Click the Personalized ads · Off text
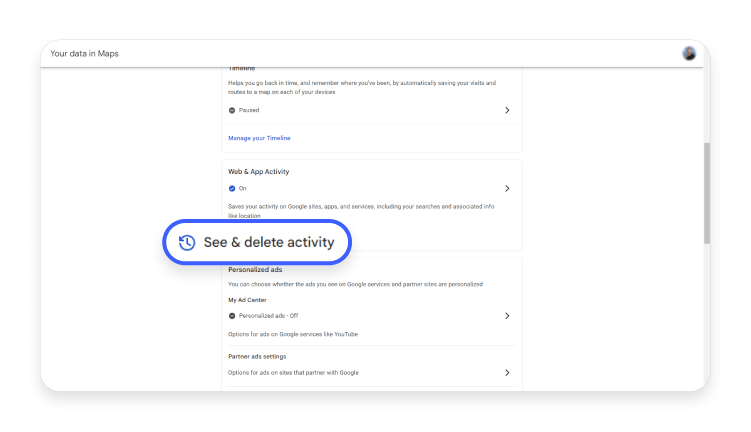The width and height of the screenshot is (751, 432). click(x=268, y=316)
